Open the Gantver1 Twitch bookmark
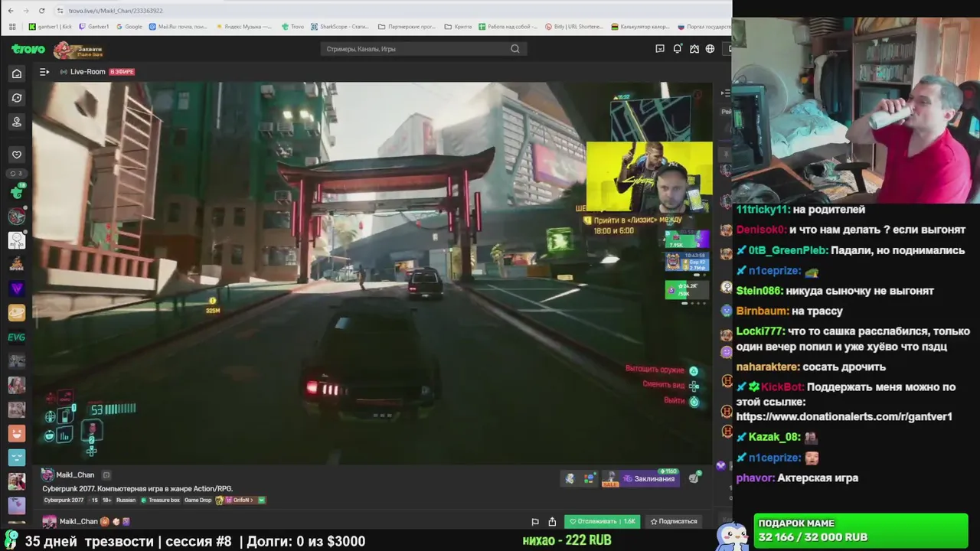980x551 pixels. (94, 27)
